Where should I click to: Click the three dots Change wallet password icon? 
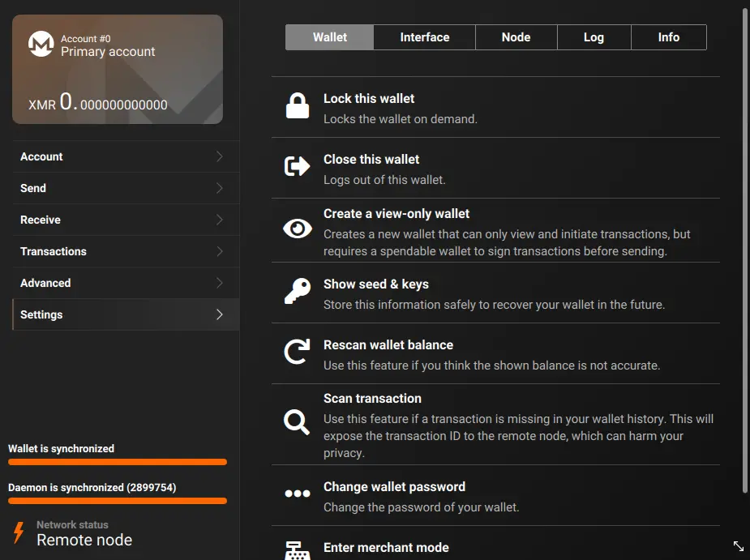point(298,494)
